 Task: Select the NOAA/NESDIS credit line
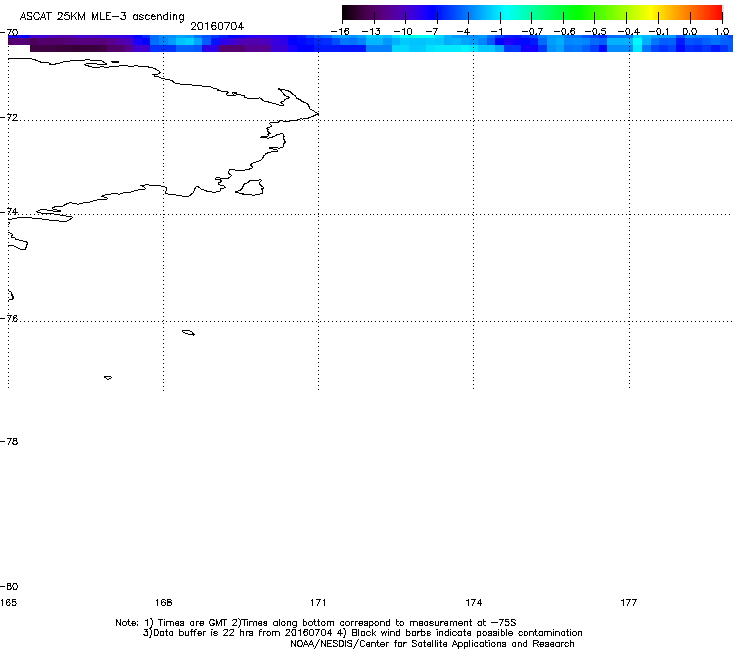click(x=432, y=644)
